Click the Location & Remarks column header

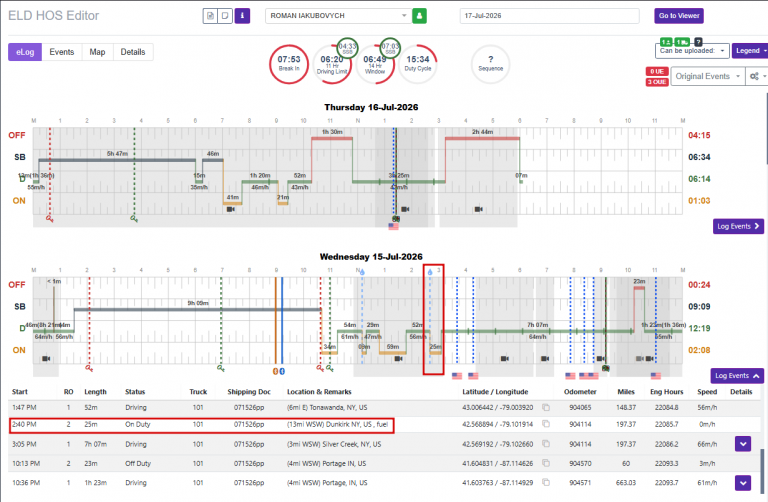(319, 392)
